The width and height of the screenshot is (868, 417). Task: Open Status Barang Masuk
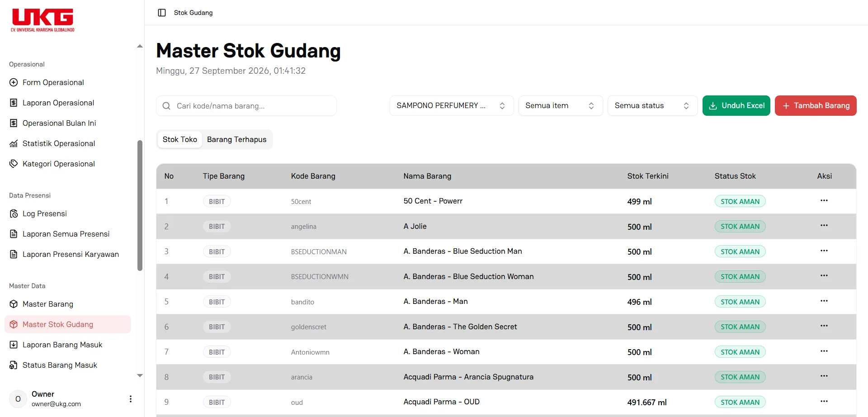[x=68, y=365]
